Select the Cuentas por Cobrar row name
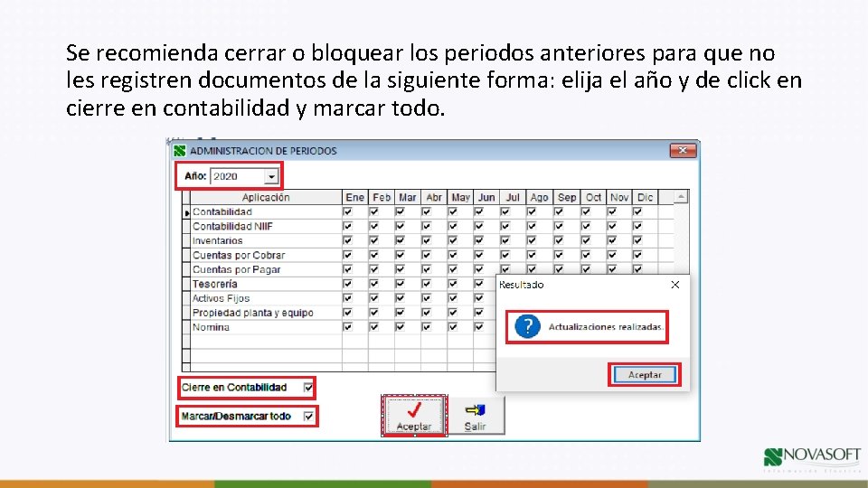 239,255
